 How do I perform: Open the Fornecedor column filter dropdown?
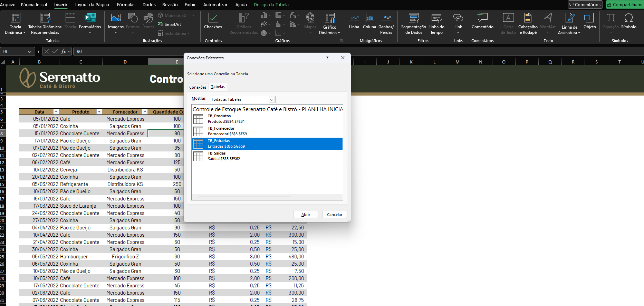[x=145, y=112]
